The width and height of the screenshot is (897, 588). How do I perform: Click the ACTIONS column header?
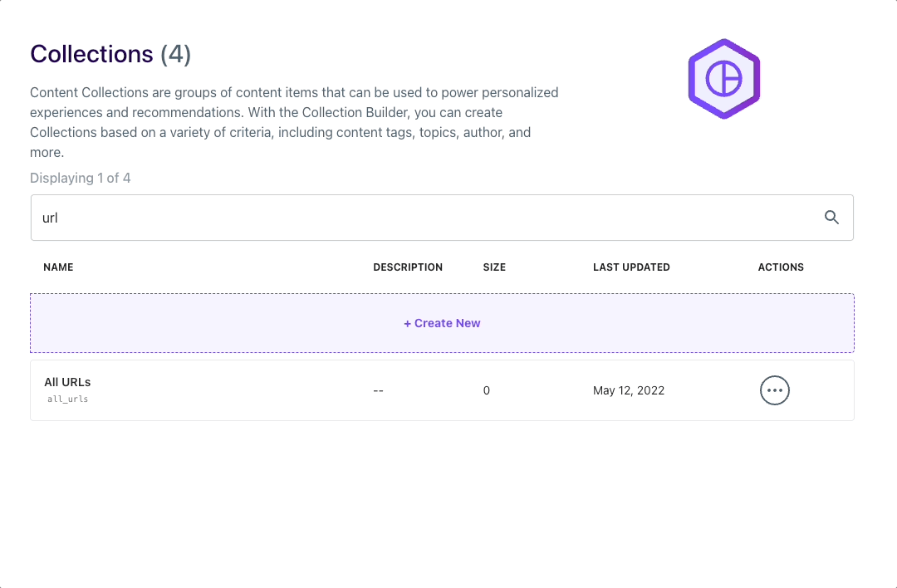[x=781, y=267]
